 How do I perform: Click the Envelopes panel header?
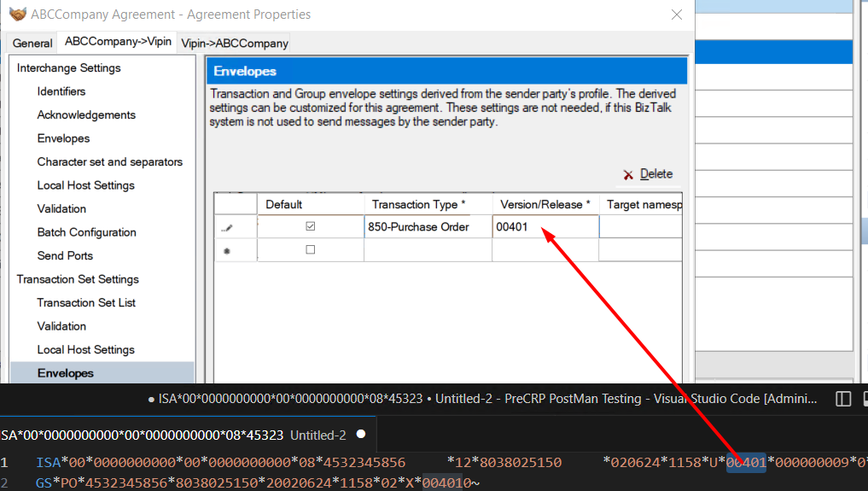[x=446, y=71]
